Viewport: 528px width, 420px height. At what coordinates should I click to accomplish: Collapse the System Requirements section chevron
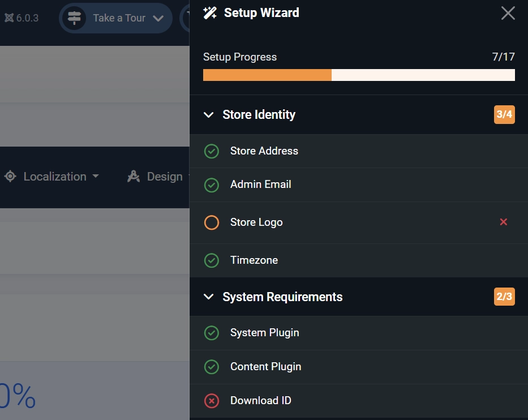tap(209, 297)
